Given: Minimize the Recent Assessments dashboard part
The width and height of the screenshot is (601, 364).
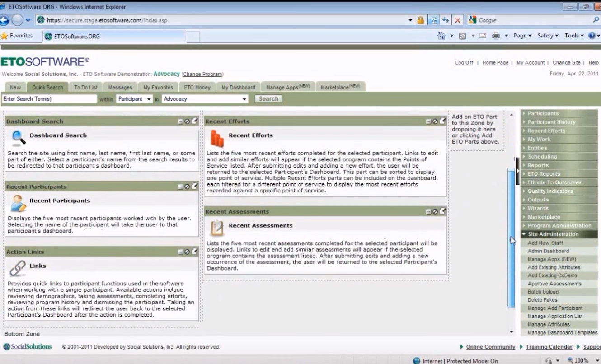Looking at the screenshot, I should (x=429, y=210).
